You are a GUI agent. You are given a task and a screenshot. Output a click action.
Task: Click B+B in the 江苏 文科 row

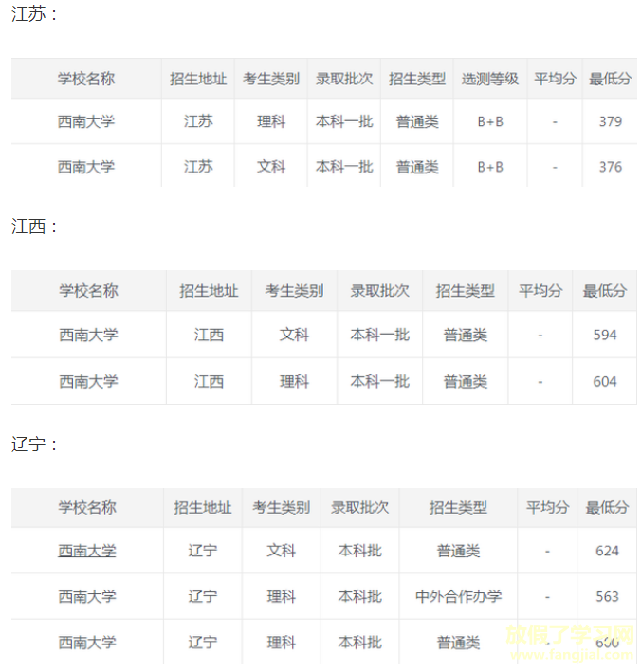pyautogui.click(x=490, y=167)
